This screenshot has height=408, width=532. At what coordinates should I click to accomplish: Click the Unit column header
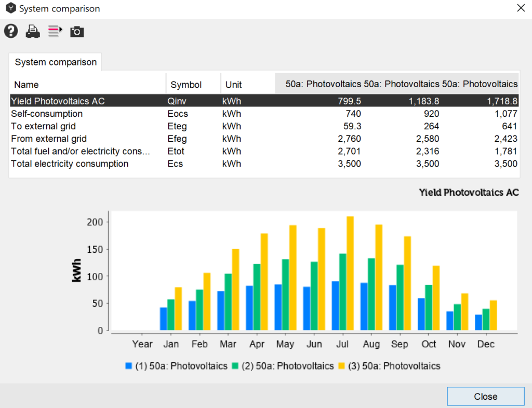(233, 85)
